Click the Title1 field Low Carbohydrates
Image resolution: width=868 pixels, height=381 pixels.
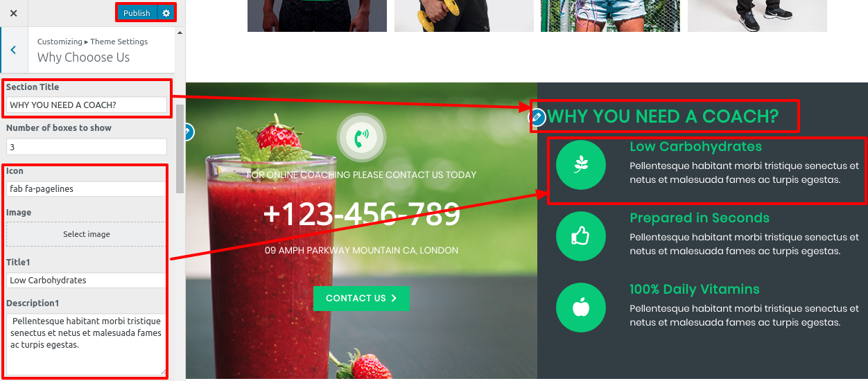click(x=87, y=280)
